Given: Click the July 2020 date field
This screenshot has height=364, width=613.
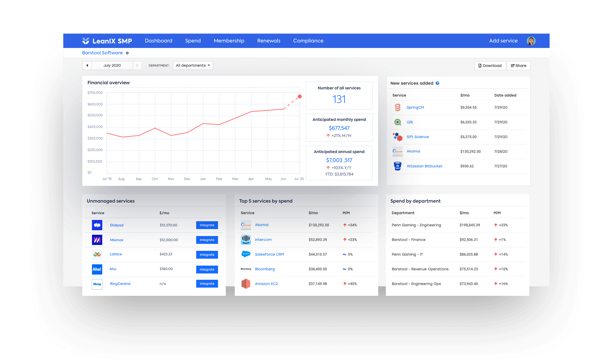Looking at the screenshot, I should pos(112,66).
